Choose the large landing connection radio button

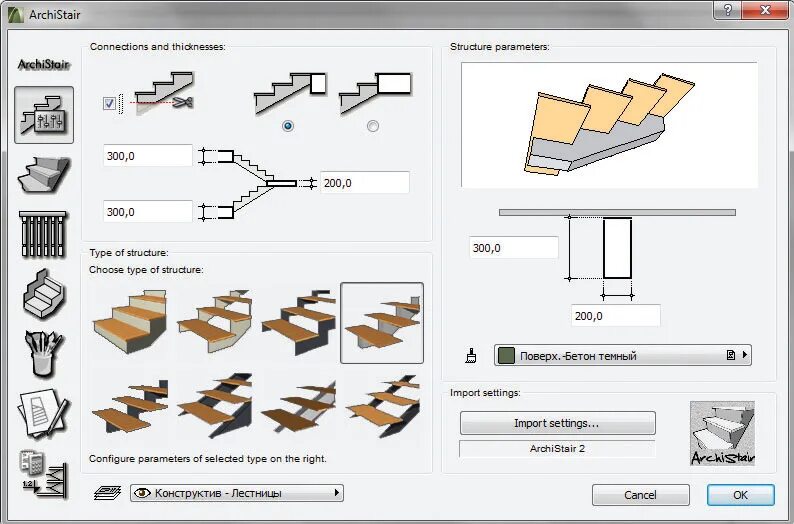pos(373,126)
